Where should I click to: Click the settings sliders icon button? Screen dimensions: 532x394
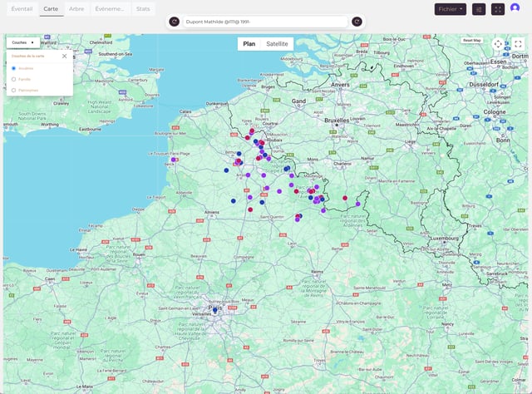[x=479, y=9]
